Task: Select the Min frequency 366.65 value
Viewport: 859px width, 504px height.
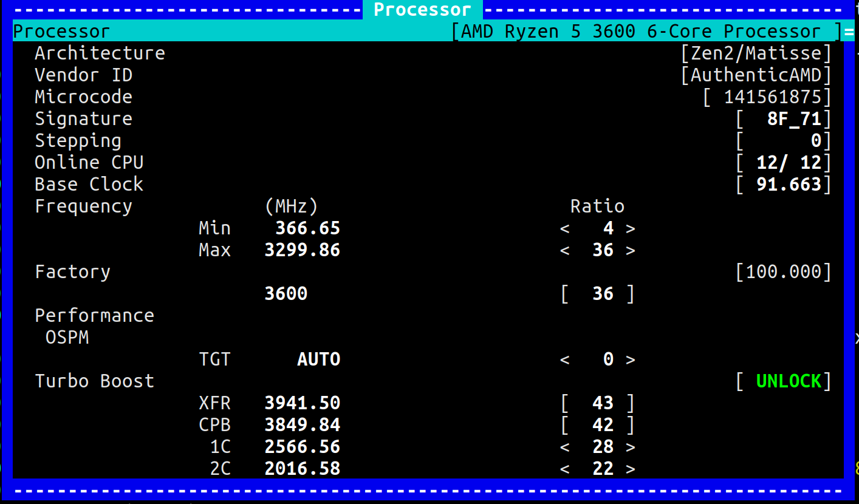Action: pos(307,229)
